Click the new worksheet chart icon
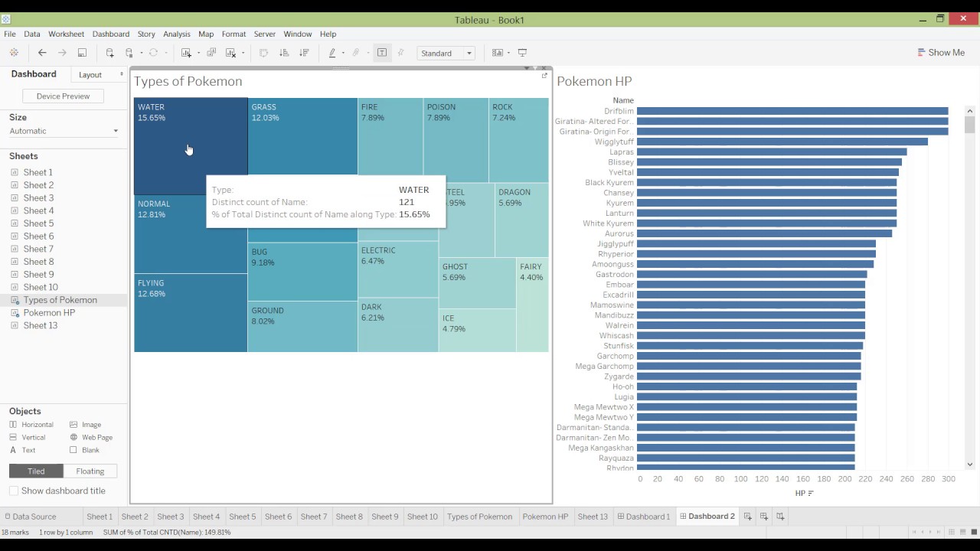The width and height of the screenshot is (980, 551). click(x=186, y=53)
